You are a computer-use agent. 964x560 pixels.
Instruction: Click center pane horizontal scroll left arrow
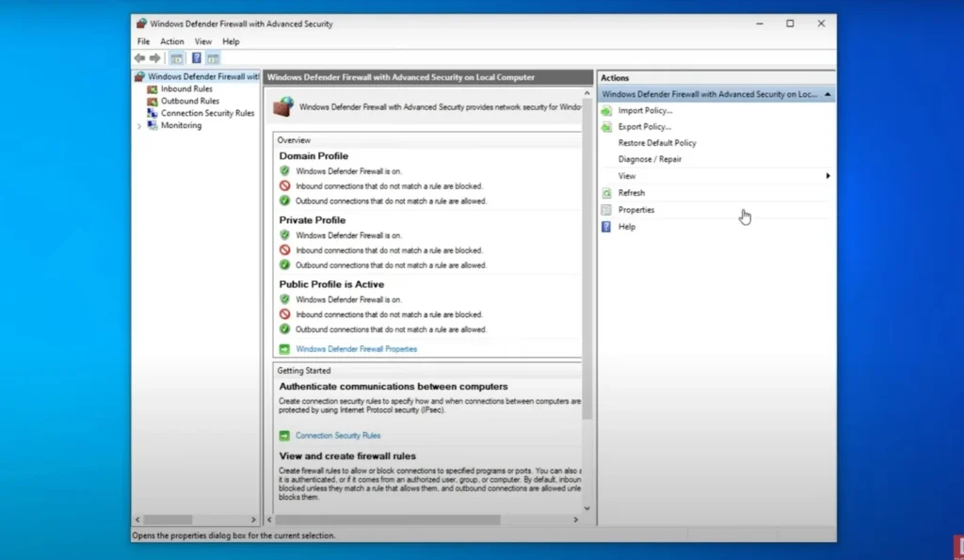click(269, 520)
